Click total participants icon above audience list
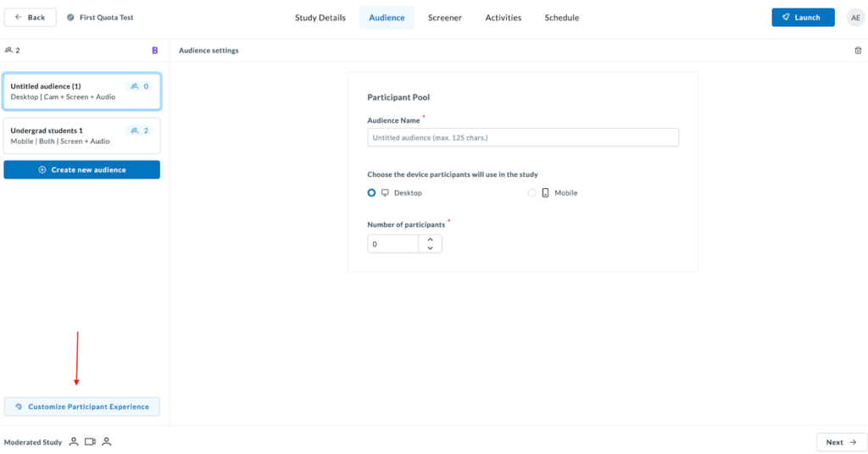868x454 pixels. point(8,51)
